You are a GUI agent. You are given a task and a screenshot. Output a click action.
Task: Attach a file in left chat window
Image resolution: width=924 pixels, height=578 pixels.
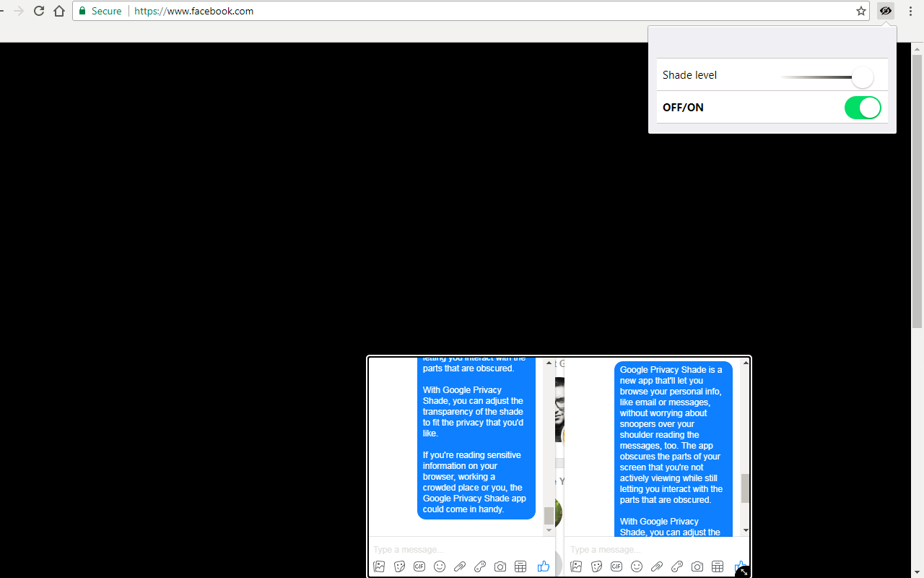(460, 566)
